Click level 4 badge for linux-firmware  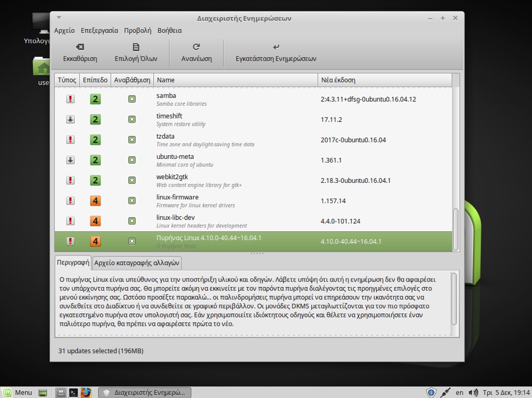[95, 201]
